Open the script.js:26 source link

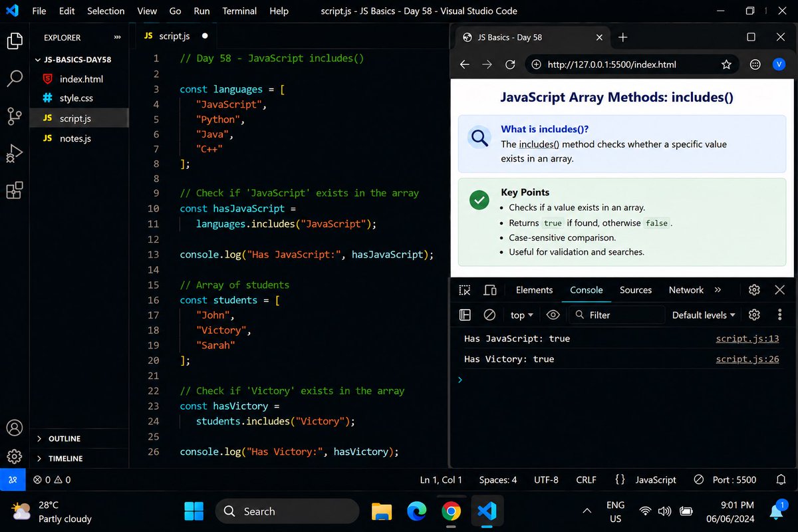click(747, 359)
